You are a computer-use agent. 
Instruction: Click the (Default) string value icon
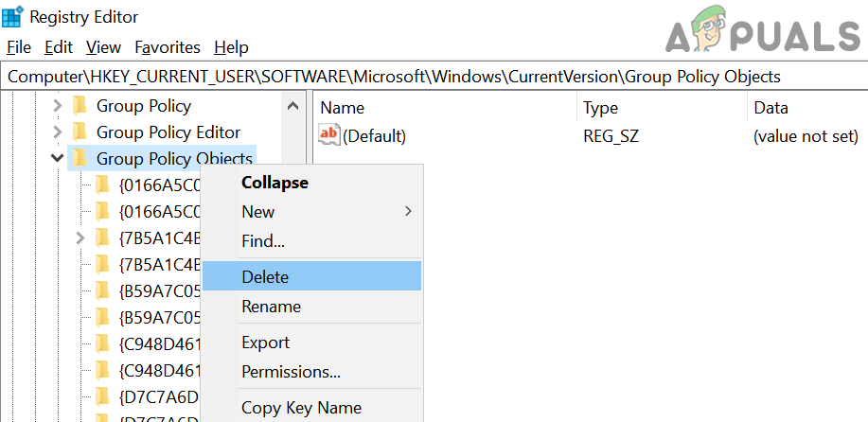[x=329, y=135]
